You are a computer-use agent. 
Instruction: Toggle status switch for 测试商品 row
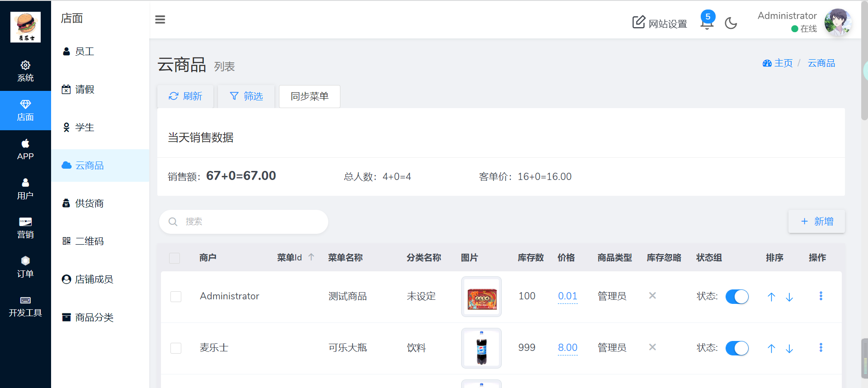pos(737,297)
